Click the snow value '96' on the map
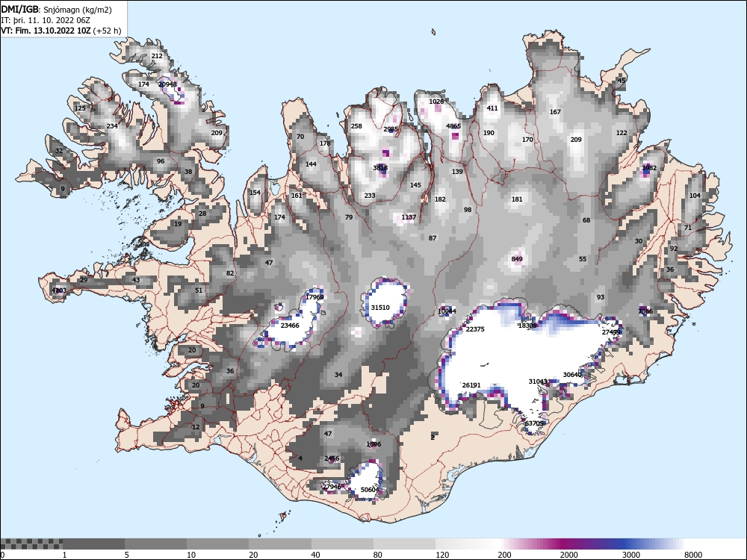This screenshot has height=560, width=747. point(161,161)
